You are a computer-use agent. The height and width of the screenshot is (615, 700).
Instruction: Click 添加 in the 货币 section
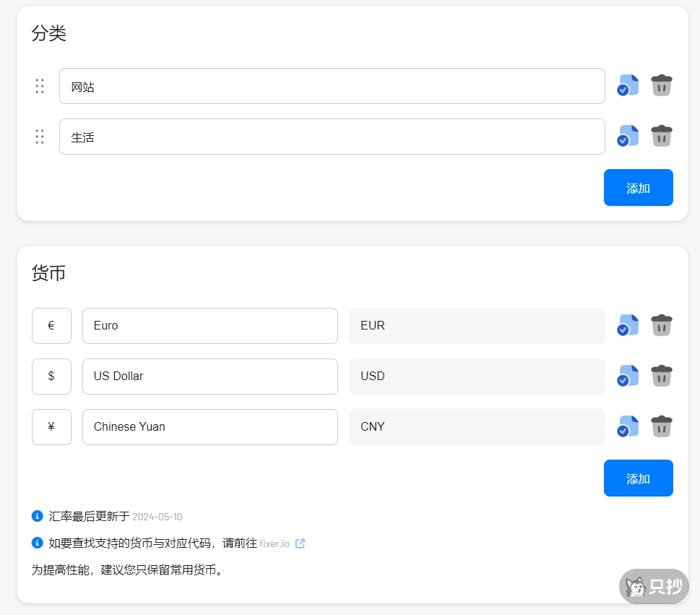(x=638, y=478)
